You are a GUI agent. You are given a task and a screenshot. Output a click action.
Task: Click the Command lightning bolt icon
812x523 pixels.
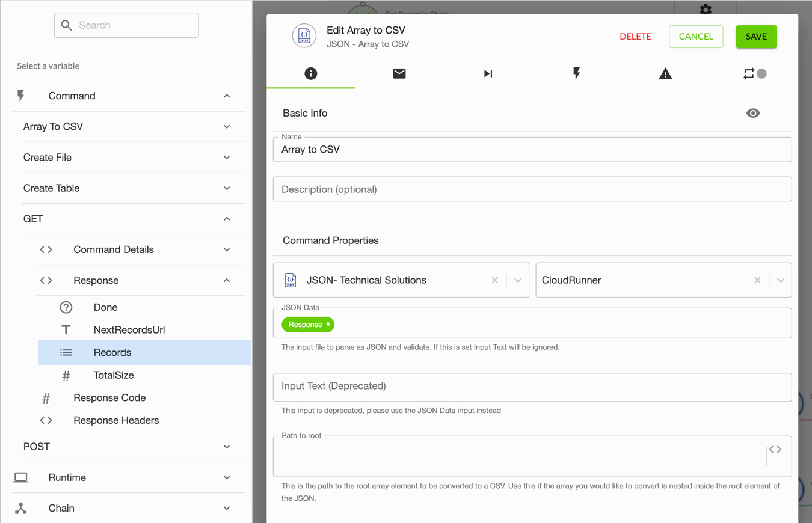pyautogui.click(x=21, y=96)
